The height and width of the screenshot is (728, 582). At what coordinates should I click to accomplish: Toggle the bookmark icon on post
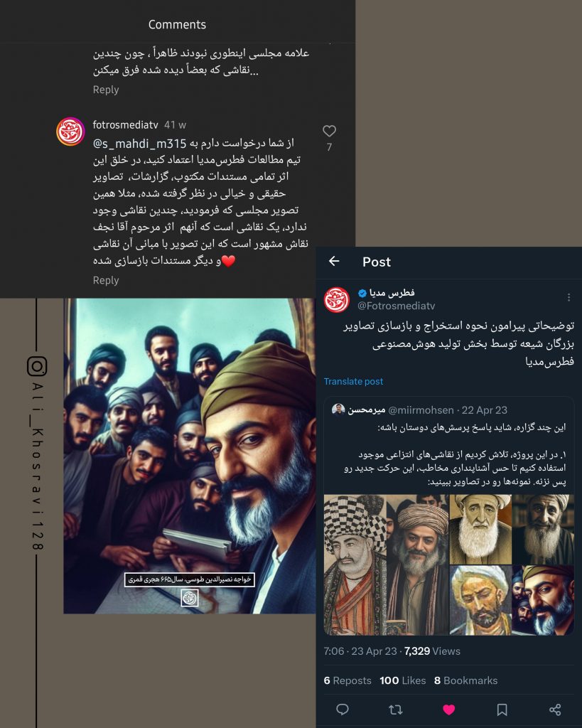[x=502, y=709]
